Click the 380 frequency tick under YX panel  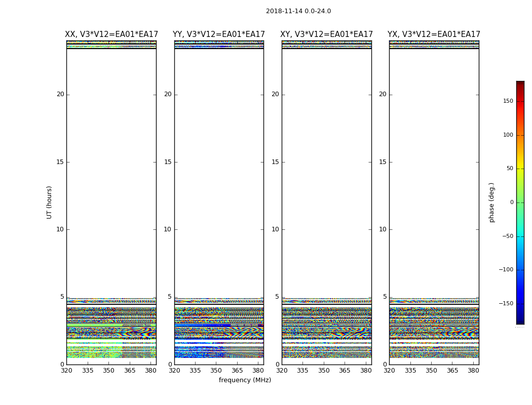(x=473, y=371)
